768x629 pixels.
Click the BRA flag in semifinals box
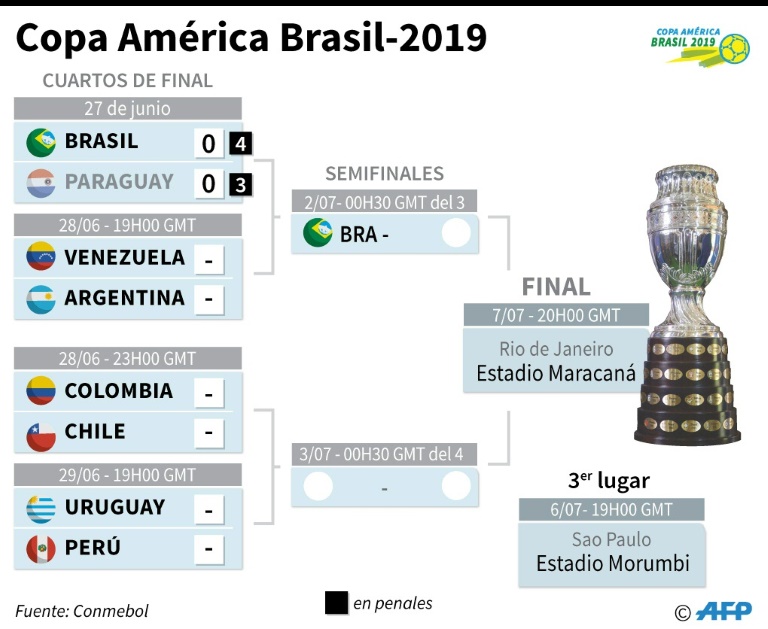tap(317, 232)
